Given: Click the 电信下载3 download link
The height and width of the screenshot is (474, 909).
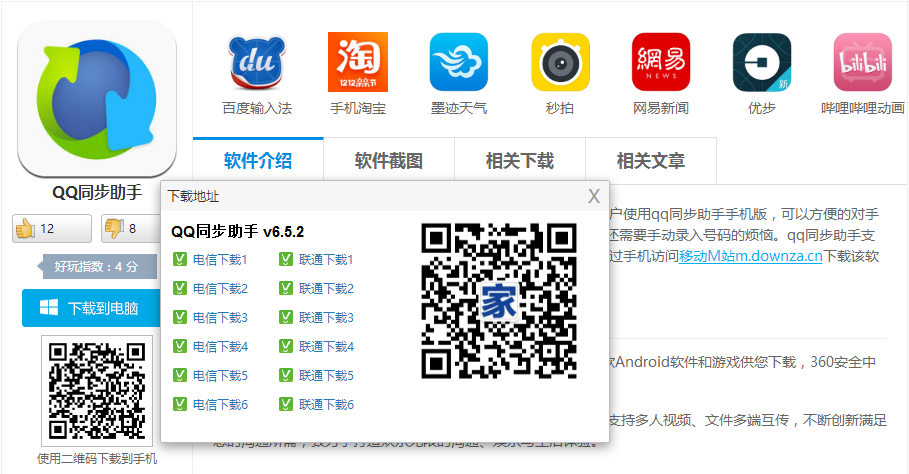Looking at the screenshot, I should [220, 318].
